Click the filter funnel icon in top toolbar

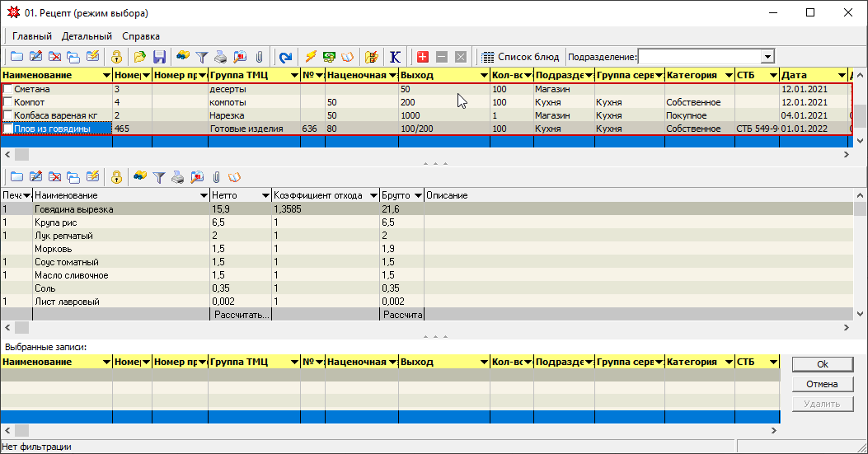click(x=201, y=57)
